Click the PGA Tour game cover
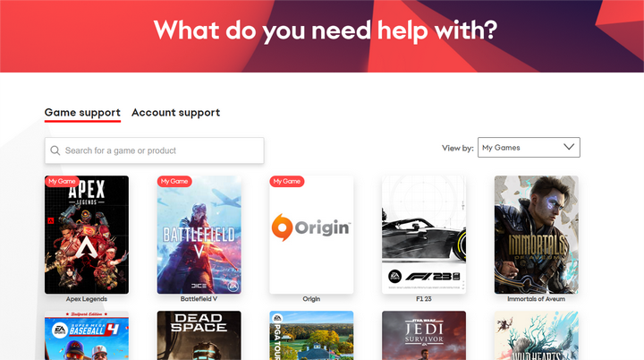The height and width of the screenshot is (360, 644). [x=311, y=335]
